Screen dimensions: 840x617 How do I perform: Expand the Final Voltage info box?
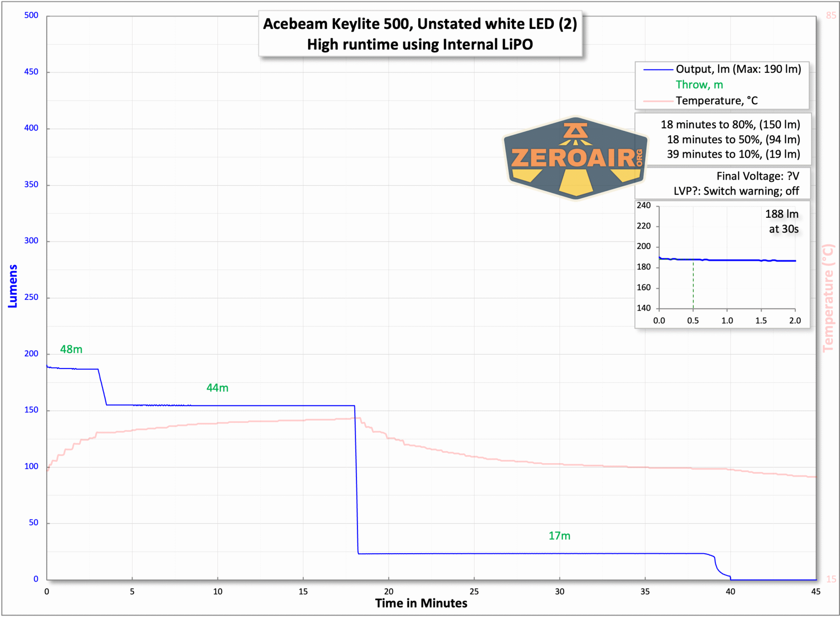click(736, 183)
